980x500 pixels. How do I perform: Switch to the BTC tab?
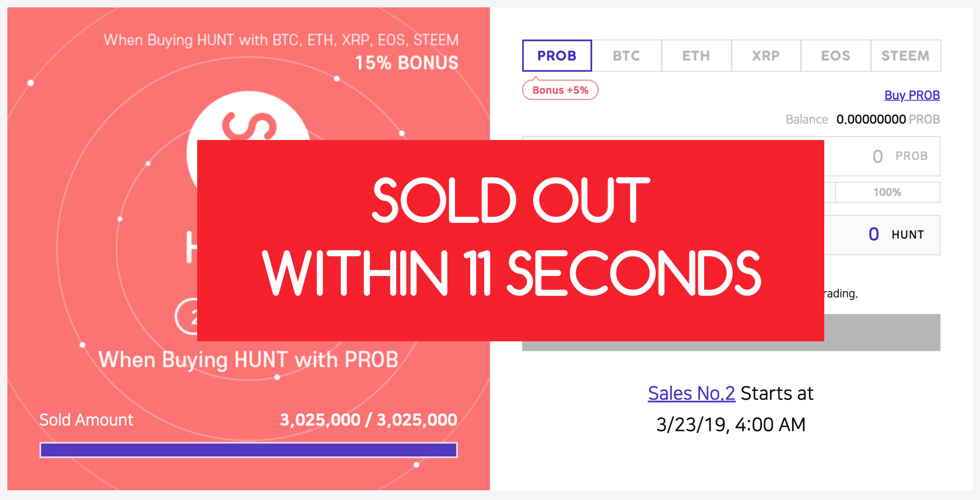tap(626, 56)
